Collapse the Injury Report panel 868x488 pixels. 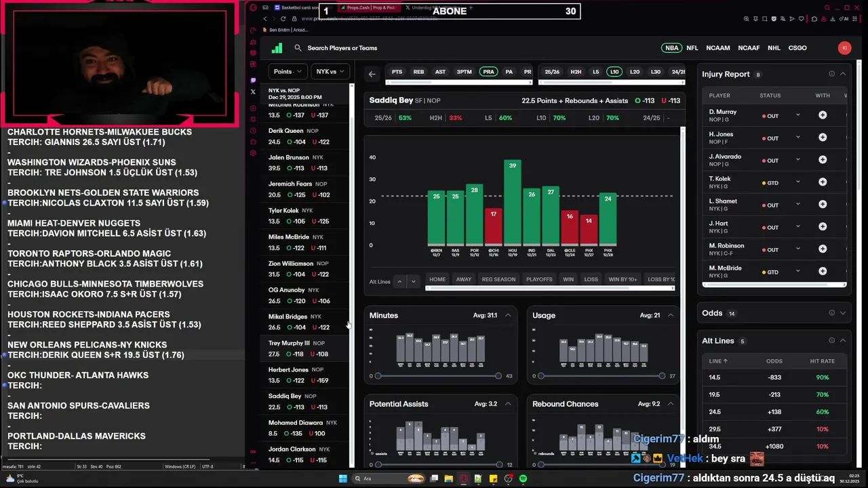coord(843,74)
